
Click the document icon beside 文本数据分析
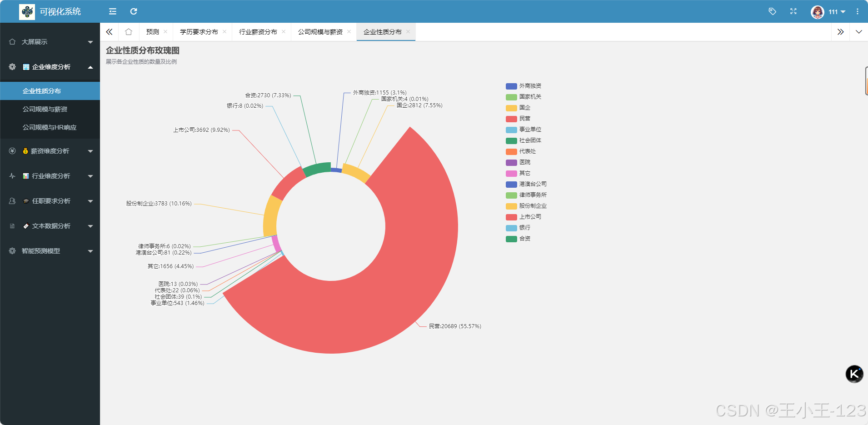click(x=12, y=226)
